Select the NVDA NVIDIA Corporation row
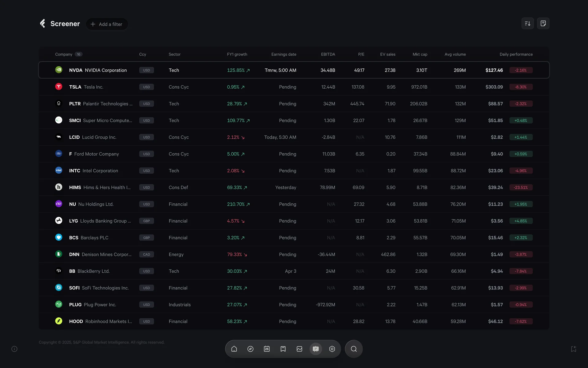588x368 pixels. pyautogui.click(x=98, y=70)
